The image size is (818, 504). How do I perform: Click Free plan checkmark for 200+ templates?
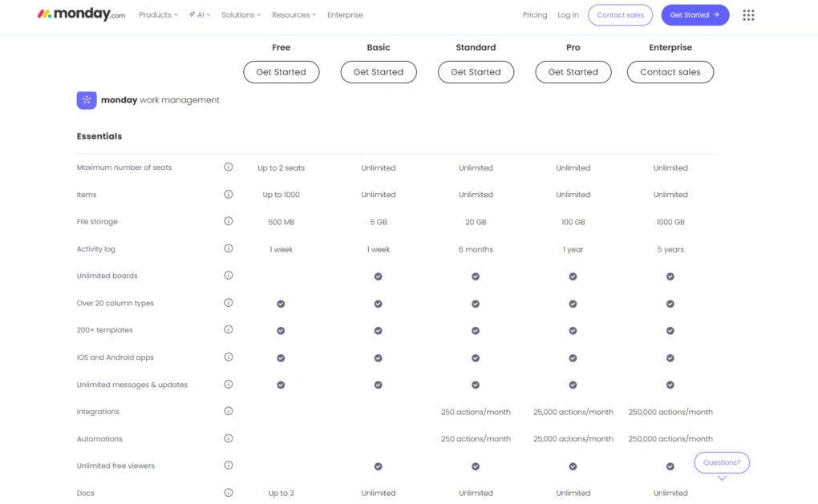[x=281, y=331]
